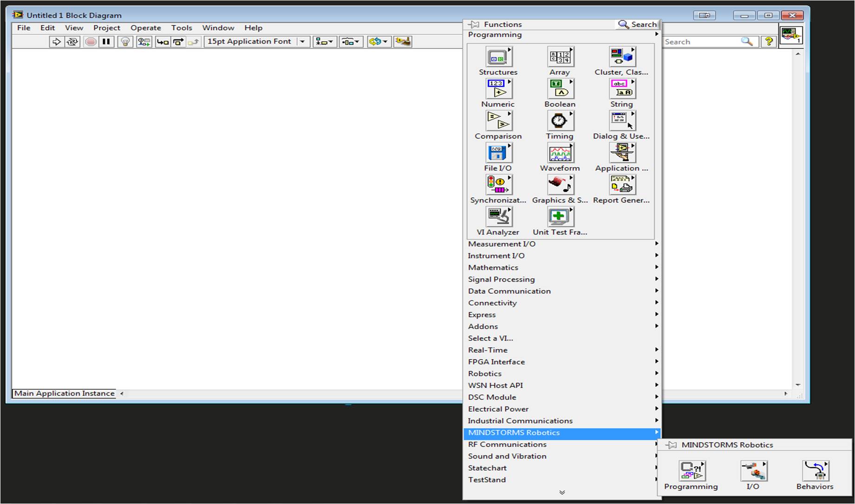Expand the Robotics category

tap(563, 374)
